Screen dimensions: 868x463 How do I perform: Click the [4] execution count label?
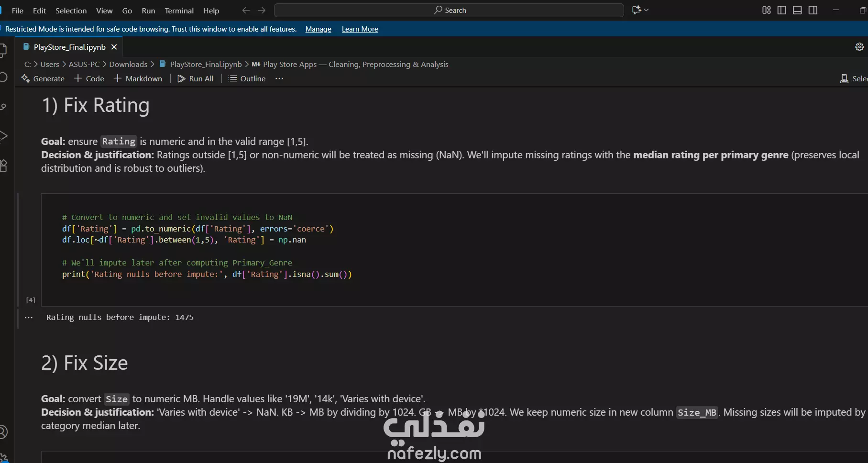31,300
